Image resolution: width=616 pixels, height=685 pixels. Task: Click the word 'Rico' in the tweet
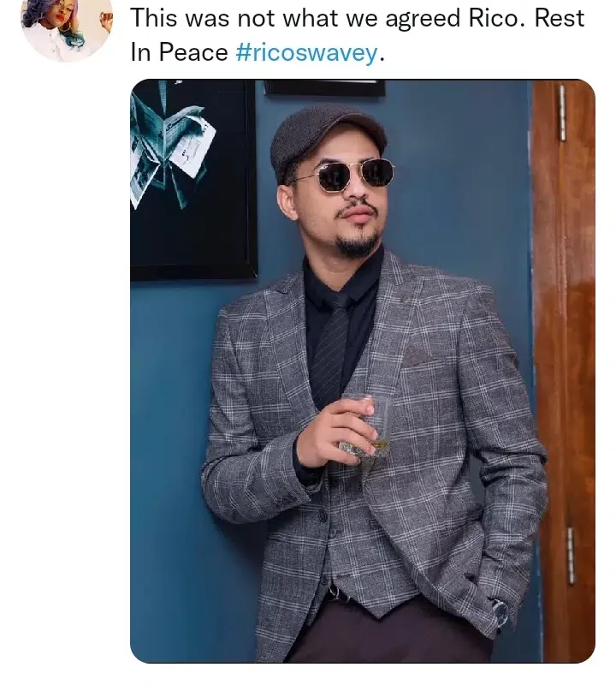pos(495,18)
